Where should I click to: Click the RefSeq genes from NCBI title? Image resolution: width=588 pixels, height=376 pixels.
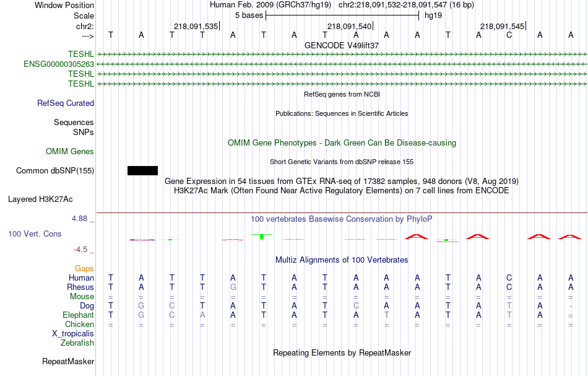click(342, 95)
